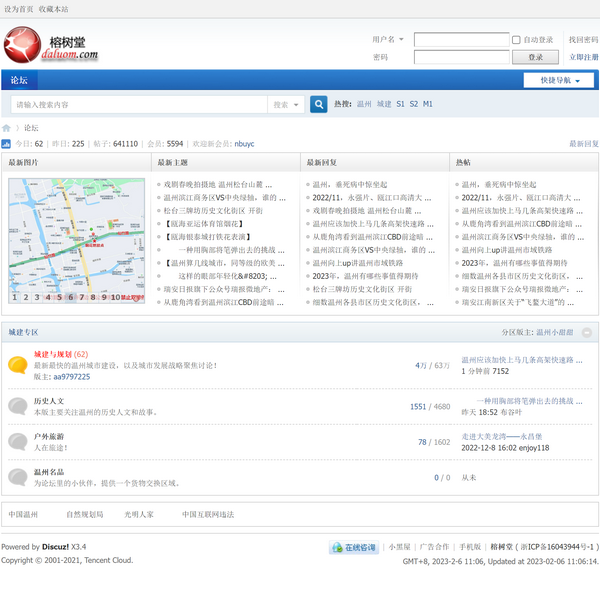Click the search keyword input field
600x600 pixels.
pos(138,104)
